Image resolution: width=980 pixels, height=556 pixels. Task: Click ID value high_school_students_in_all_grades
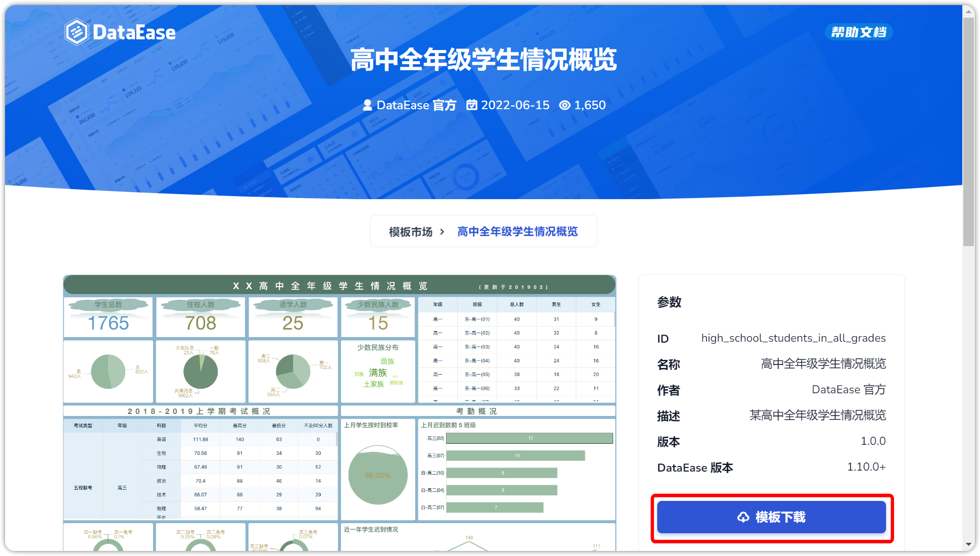(793, 338)
